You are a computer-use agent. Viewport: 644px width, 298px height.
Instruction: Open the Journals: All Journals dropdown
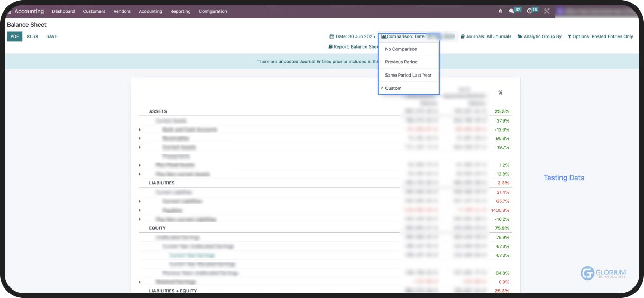[486, 36]
